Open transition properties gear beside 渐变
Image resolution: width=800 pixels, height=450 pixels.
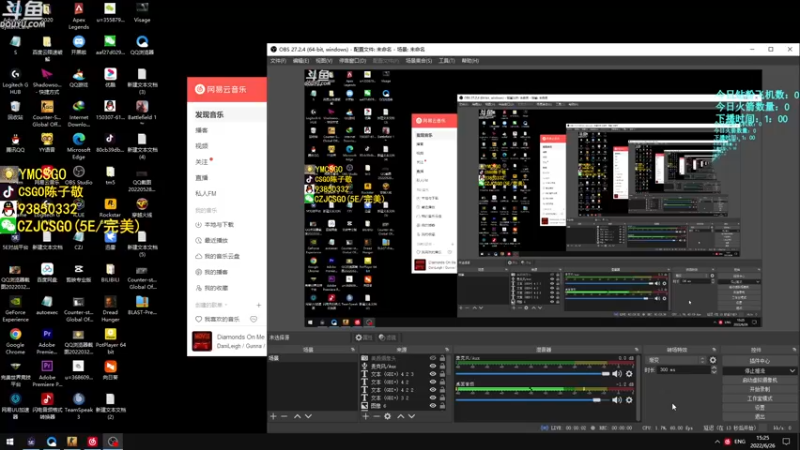713,360
